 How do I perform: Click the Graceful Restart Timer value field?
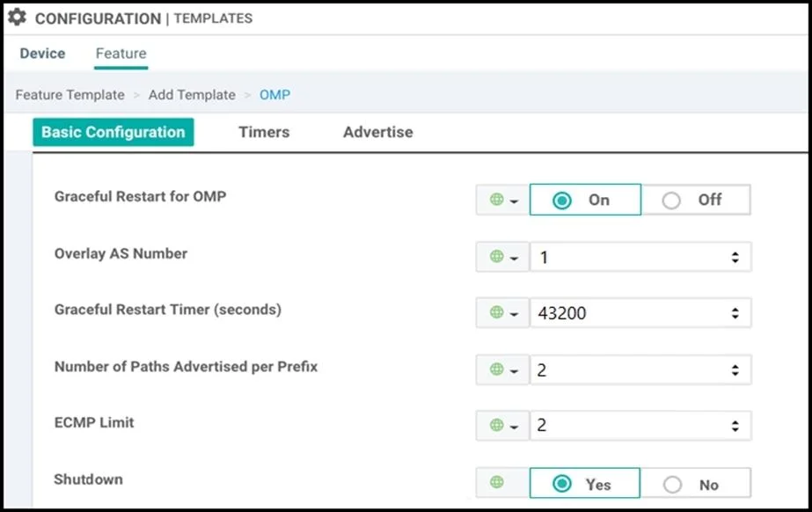click(640, 312)
